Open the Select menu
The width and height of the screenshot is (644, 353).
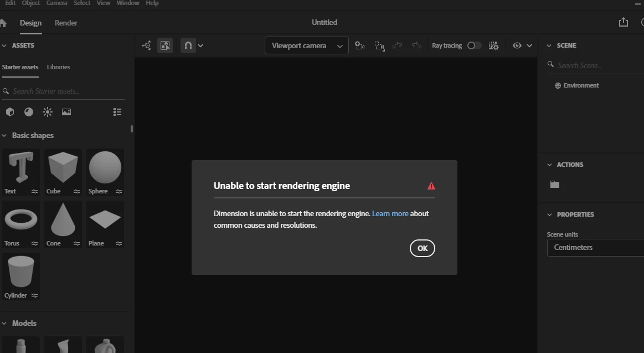pos(82,3)
